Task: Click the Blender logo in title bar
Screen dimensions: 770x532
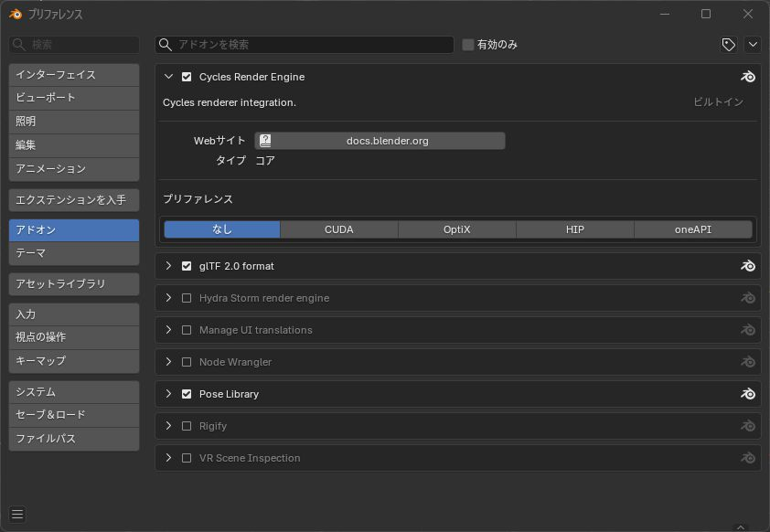Action: coord(16,14)
